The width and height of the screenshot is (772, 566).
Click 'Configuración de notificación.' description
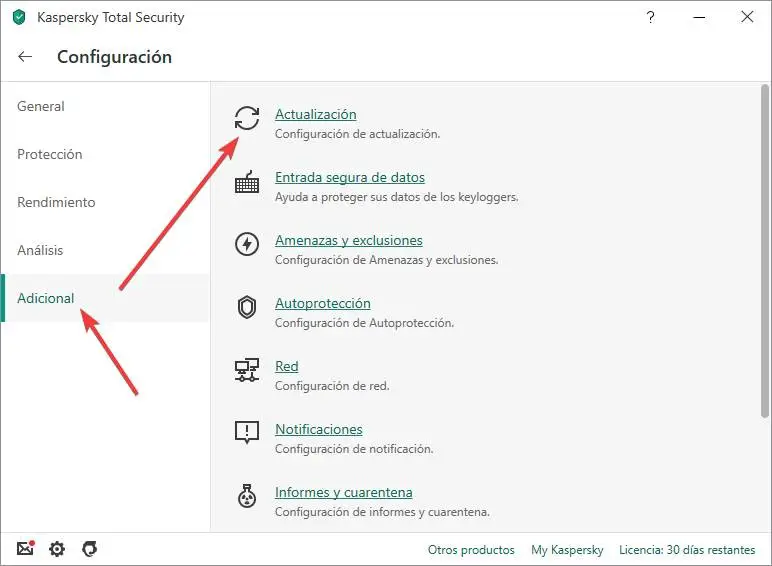[x=354, y=449]
